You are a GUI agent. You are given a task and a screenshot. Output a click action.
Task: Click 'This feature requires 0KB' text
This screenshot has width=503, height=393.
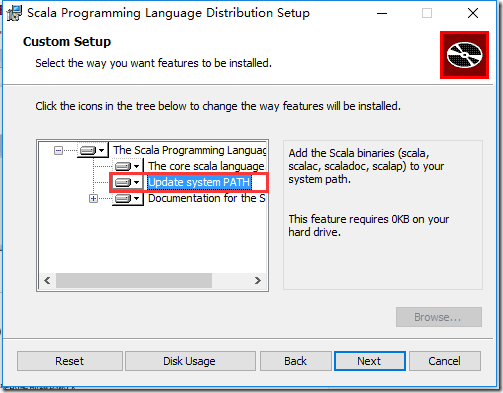pyautogui.click(x=369, y=226)
